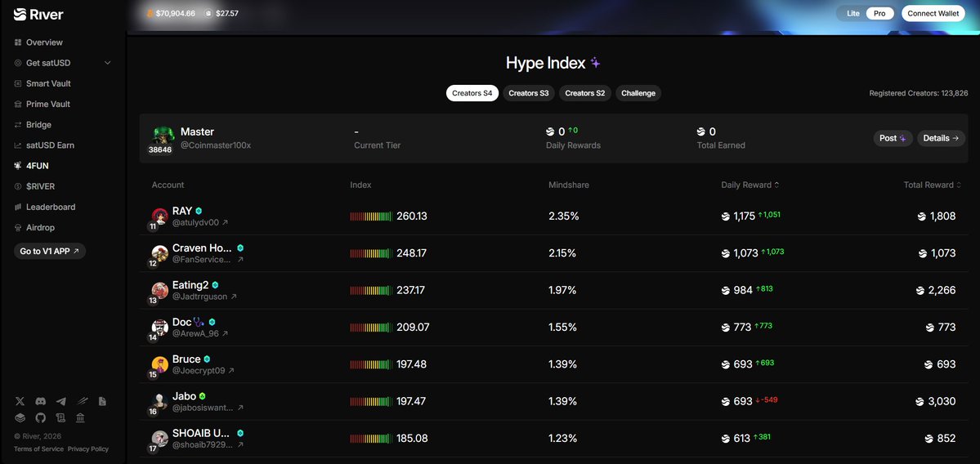
Task: Click Craven Ho... avatar ranked 12
Action: tap(159, 253)
